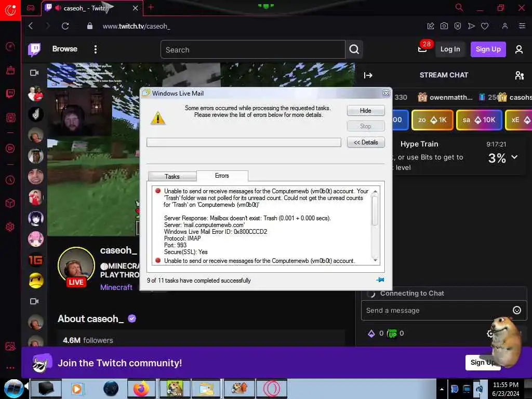Click the browser search magnifier icon

(x=459, y=7)
